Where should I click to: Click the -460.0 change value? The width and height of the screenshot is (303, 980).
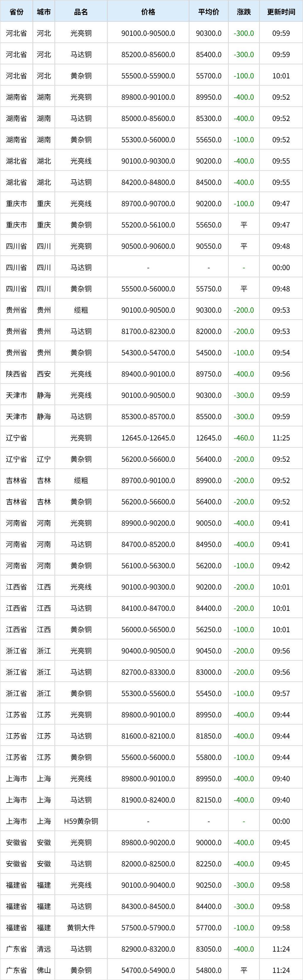(x=244, y=438)
